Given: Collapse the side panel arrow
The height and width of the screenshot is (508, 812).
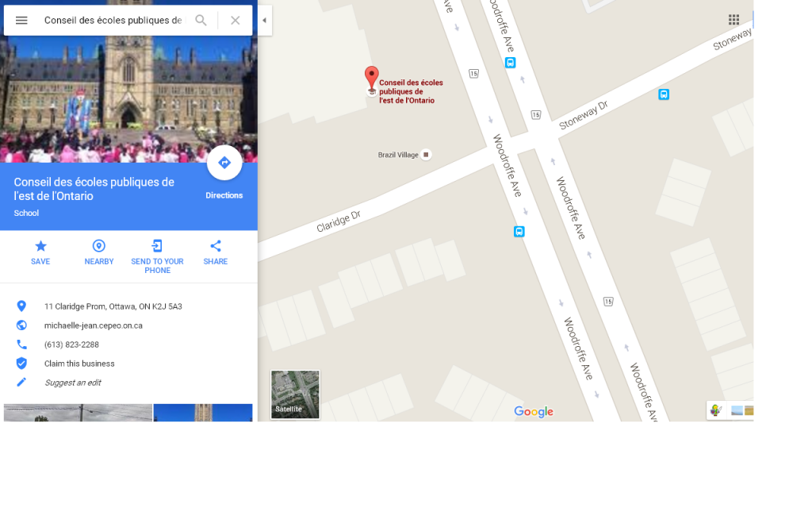Looking at the screenshot, I should [x=264, y=21].
